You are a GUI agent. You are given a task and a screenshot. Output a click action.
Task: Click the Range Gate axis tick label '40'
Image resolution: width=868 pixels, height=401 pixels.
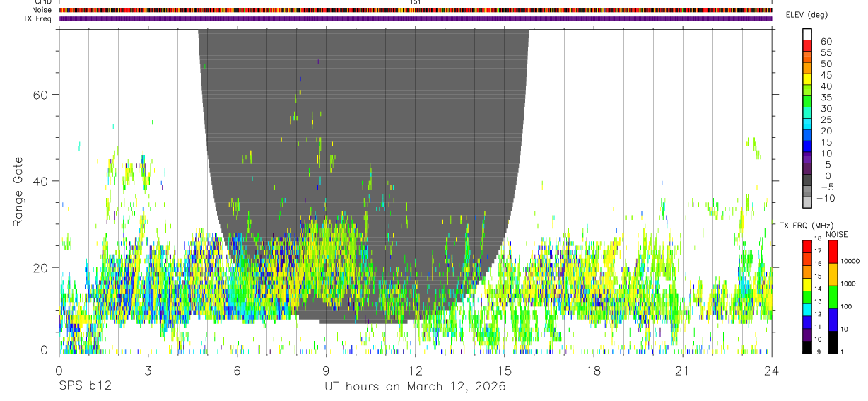point(42,181)
